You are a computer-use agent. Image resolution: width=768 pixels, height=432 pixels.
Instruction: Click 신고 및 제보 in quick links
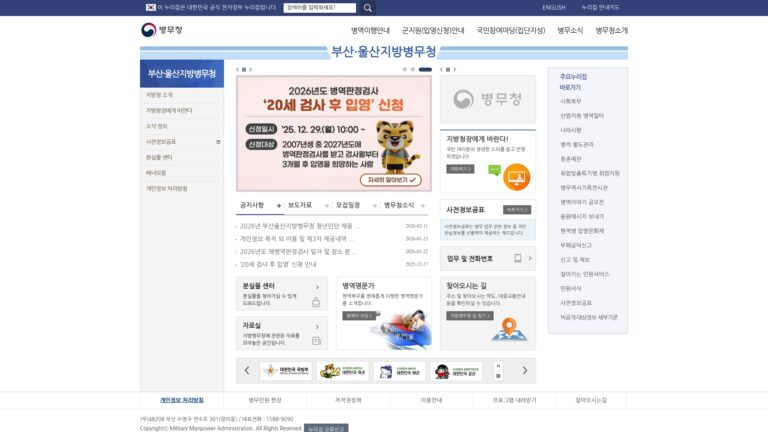[575, 260]
